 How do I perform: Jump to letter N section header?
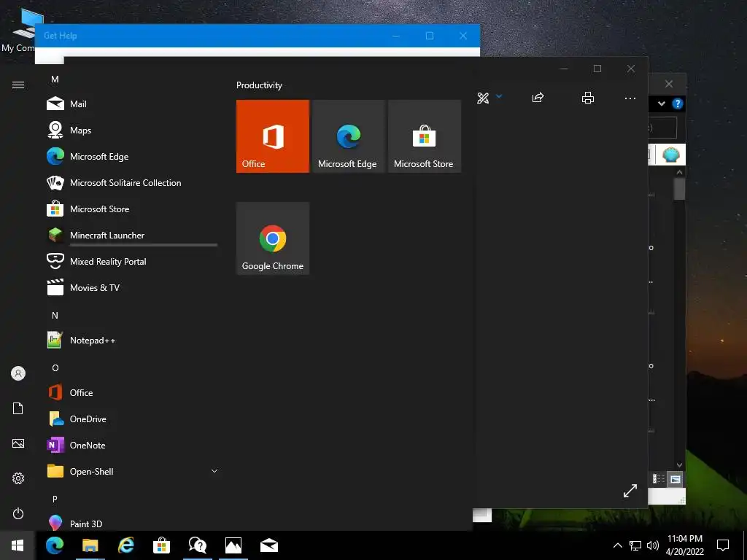(55, 315)
